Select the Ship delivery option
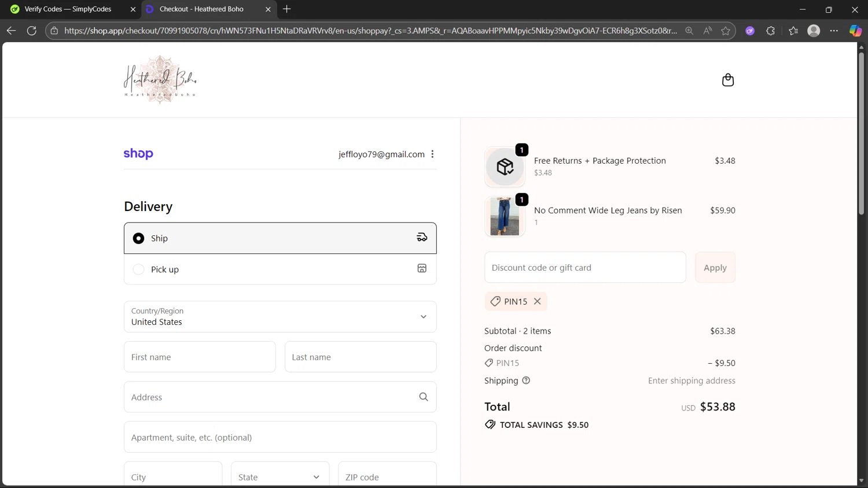This screenshot has height=488, width=868. point(280,238)
